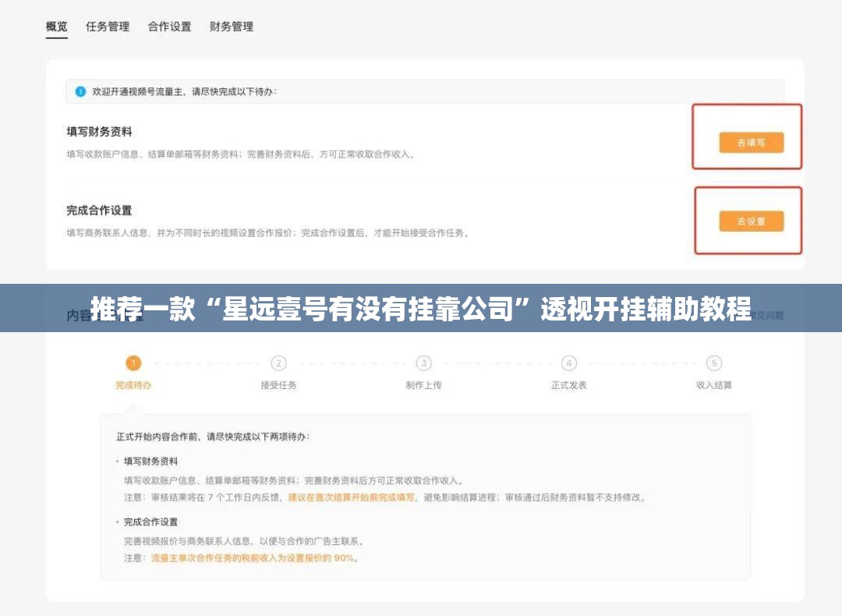The width and height of the screenshot is (842, 616).
Task: Click the line 正式开始内容合作前
Action: click(x=213, y=437)
